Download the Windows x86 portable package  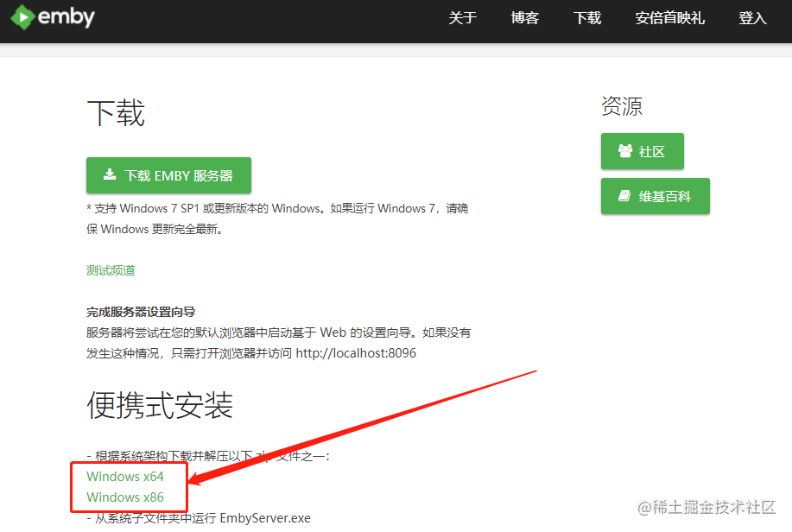[x=125, y=497]
